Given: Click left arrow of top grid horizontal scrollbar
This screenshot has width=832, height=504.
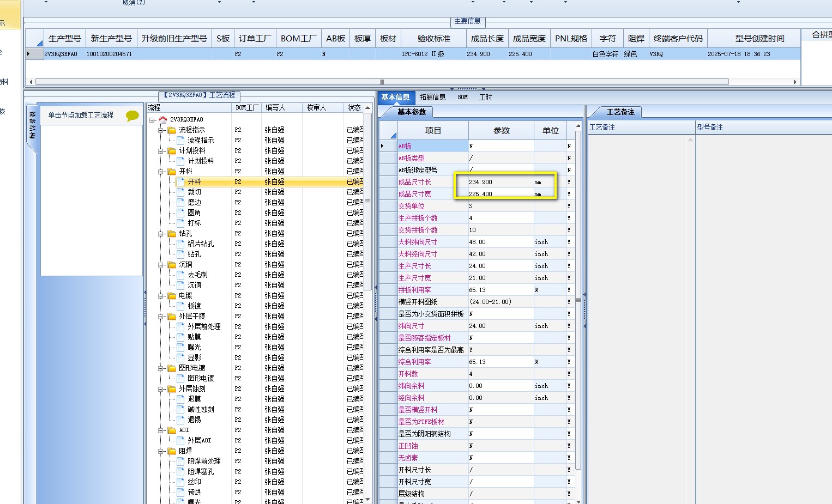Looking at the screenshot, I should [31, 82].
